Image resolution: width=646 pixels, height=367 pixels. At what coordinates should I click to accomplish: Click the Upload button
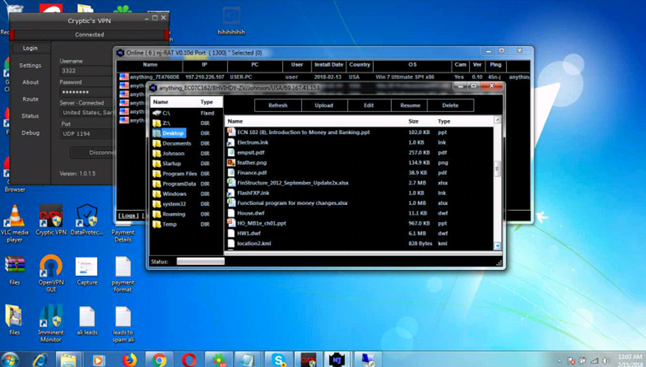[x=324, y=105]
